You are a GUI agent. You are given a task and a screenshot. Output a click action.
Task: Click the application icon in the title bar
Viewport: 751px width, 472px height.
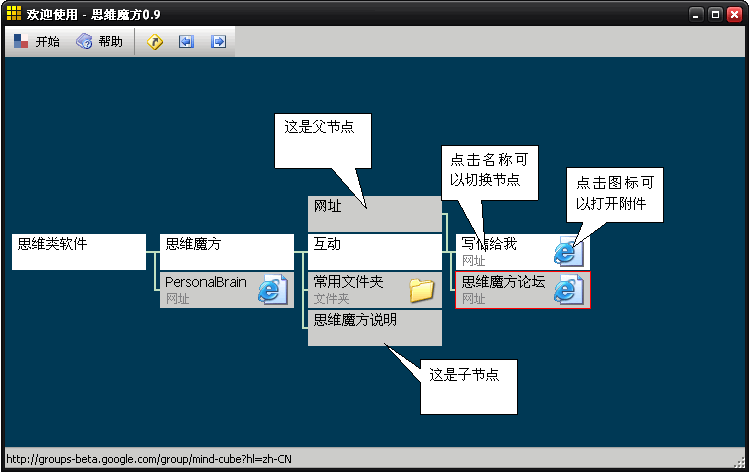tap(14, 13)
